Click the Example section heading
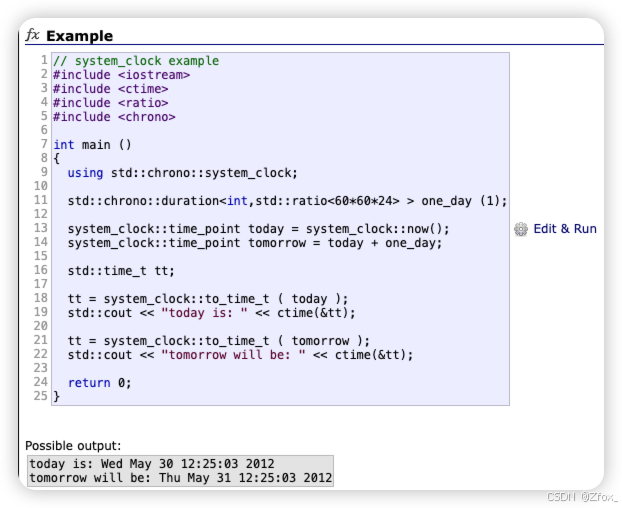This screenshot has width=622, height=508. 79,36
